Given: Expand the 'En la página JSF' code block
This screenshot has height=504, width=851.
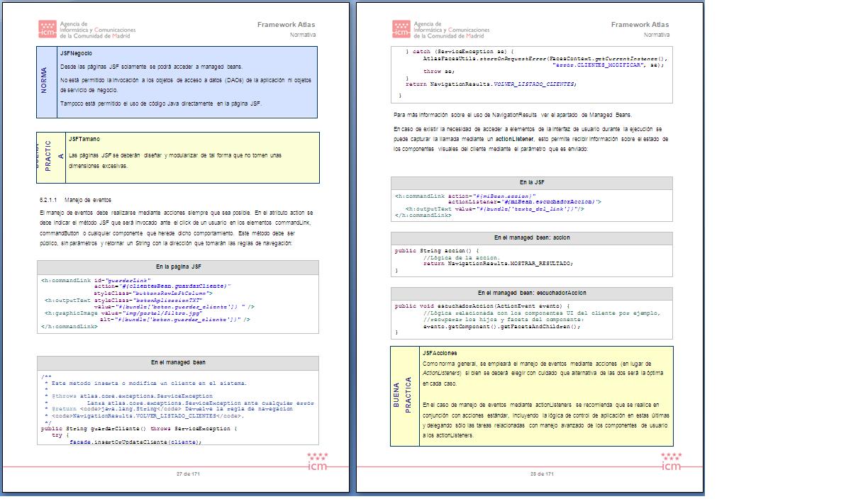Looking at the screenshot, I should (178, 267).
